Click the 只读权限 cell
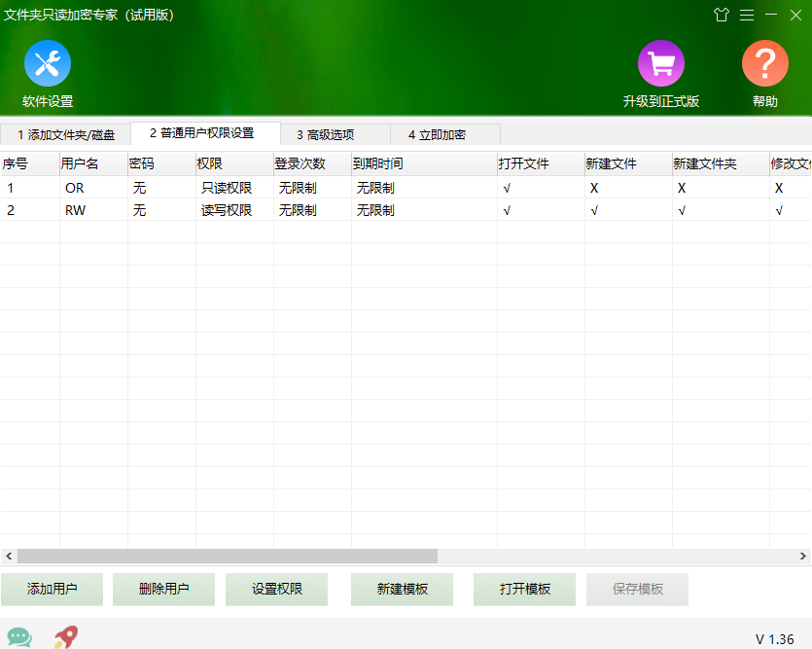Image resolution: width=812 pixels, height=649 pixels. pos(227,188)
